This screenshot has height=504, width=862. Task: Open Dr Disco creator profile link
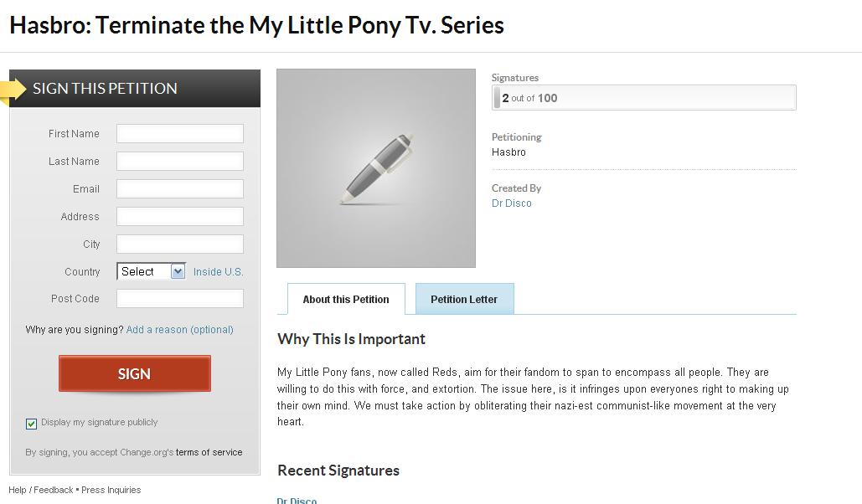512,203
